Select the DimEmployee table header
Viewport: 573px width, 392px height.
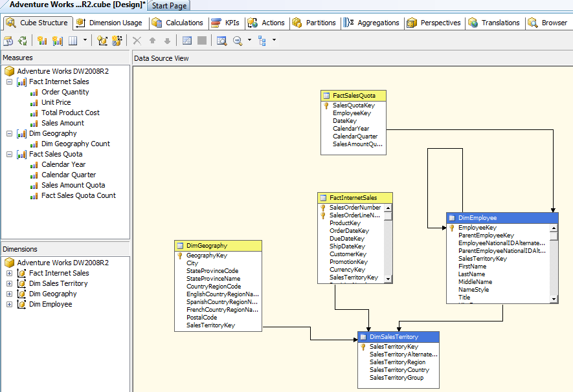[502, 218]
